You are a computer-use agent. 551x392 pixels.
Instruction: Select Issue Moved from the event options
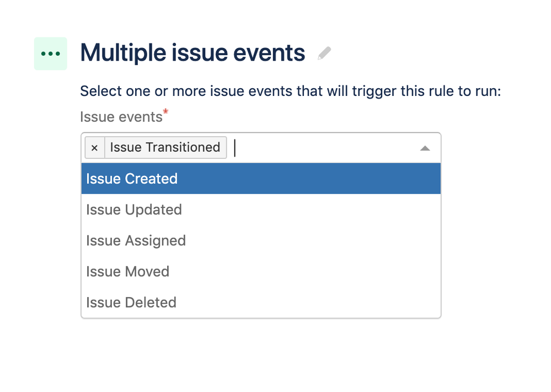127,271
